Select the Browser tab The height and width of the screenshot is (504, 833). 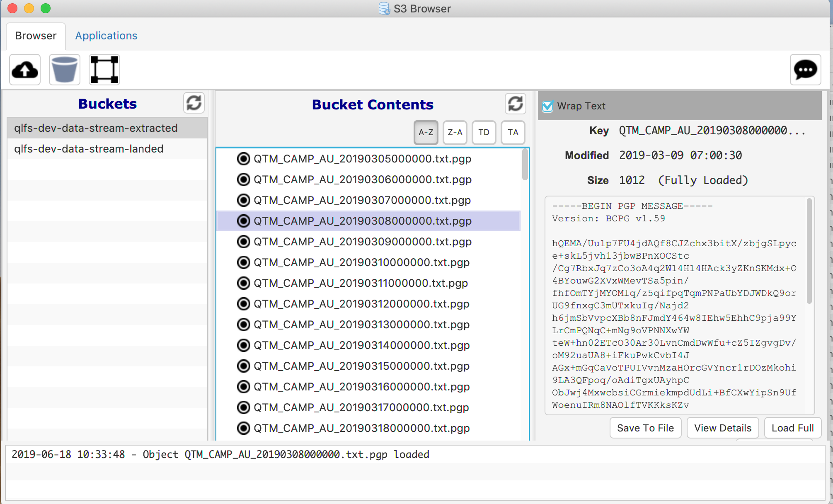coord(36,36)
